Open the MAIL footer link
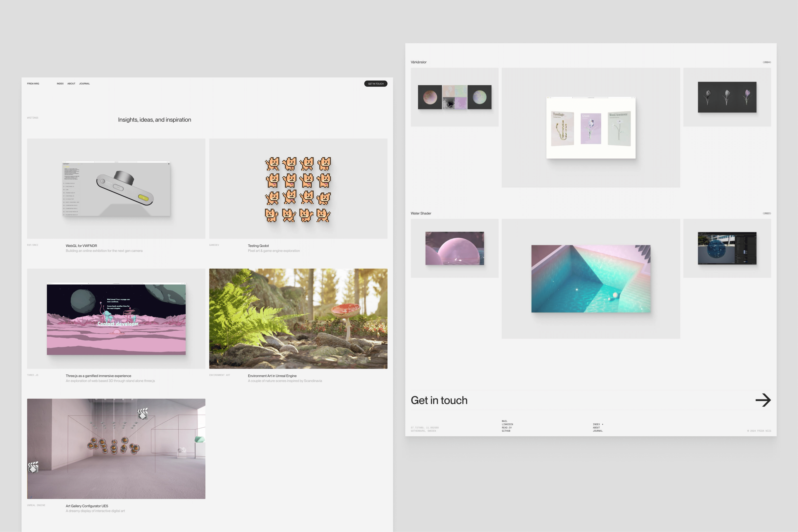Image resolution: width=798 pixels, height=532 pixels. [505, 421]
